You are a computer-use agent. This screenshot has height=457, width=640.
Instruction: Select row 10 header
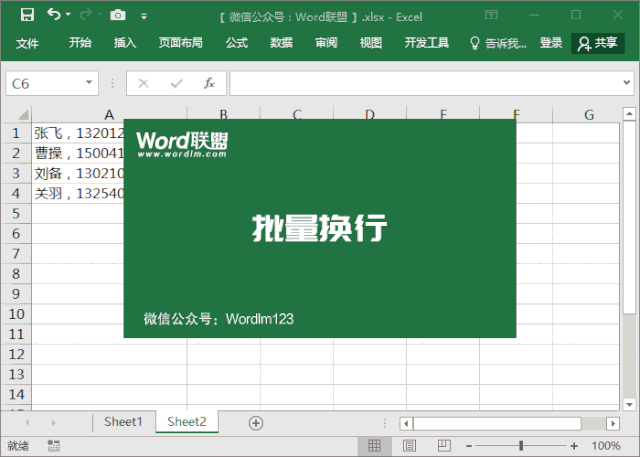coord(16,314)
